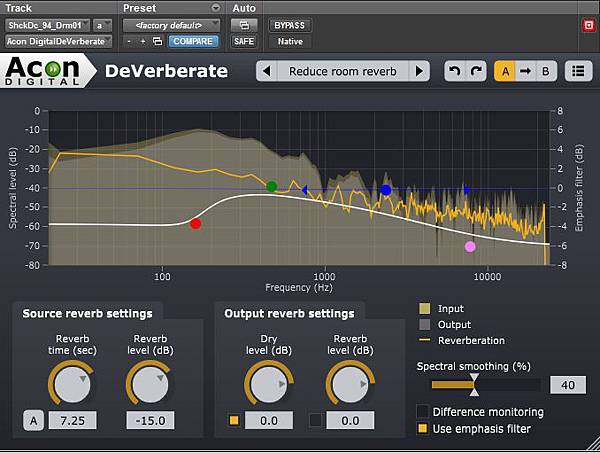Select the B settings slot
Viewport: 600px width, 453px height.
(x=546, y=71)
